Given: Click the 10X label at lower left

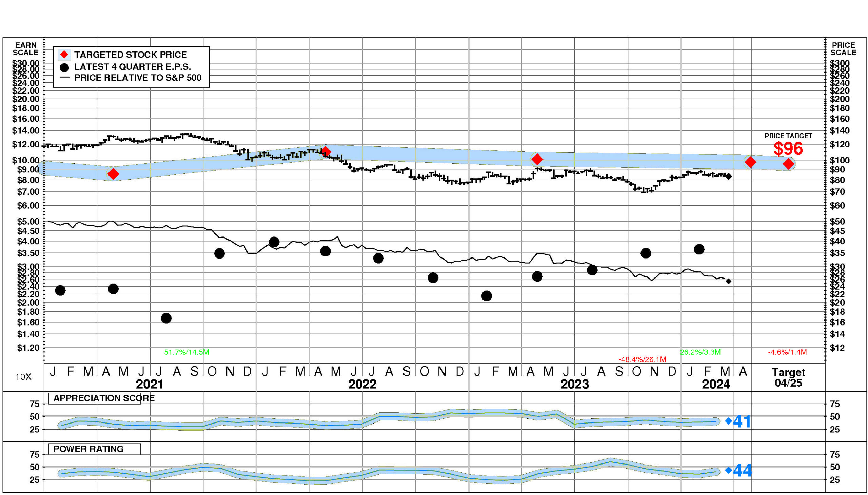Looking at the screenshot, I should tap(23, 377).
